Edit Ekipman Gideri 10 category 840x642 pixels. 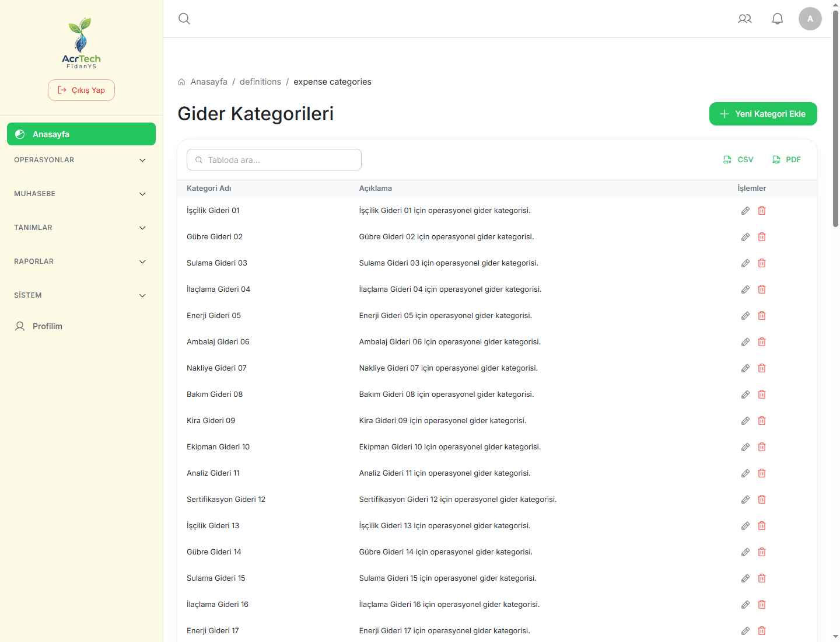pos(745,447)
